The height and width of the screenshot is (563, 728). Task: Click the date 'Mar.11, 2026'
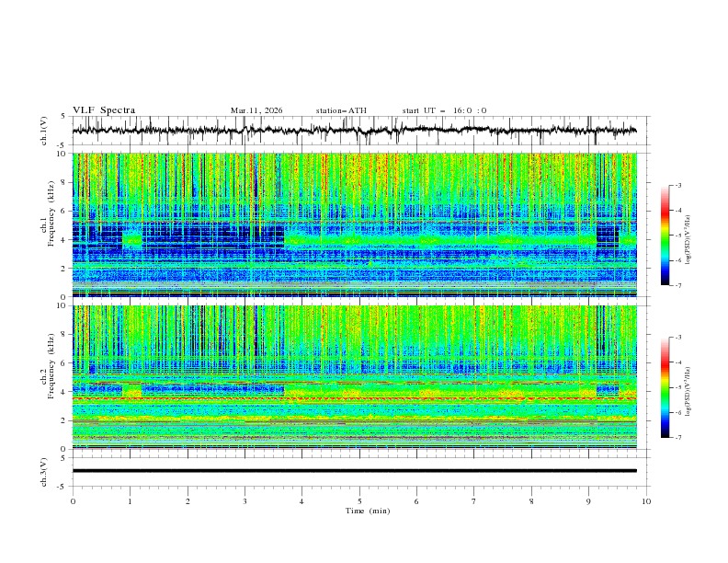tap(256, 110)
